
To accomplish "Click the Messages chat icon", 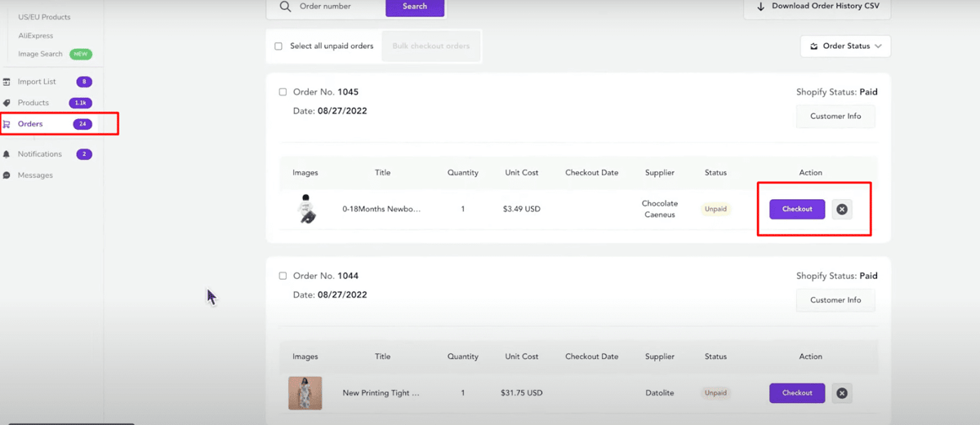I will 7,175.
